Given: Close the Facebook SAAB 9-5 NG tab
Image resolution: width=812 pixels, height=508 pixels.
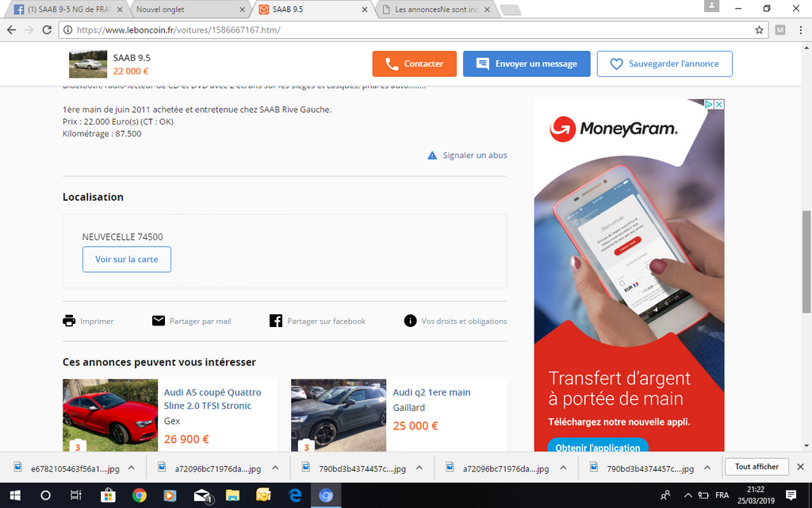Looking at the screenshot, I should (121, 10).
